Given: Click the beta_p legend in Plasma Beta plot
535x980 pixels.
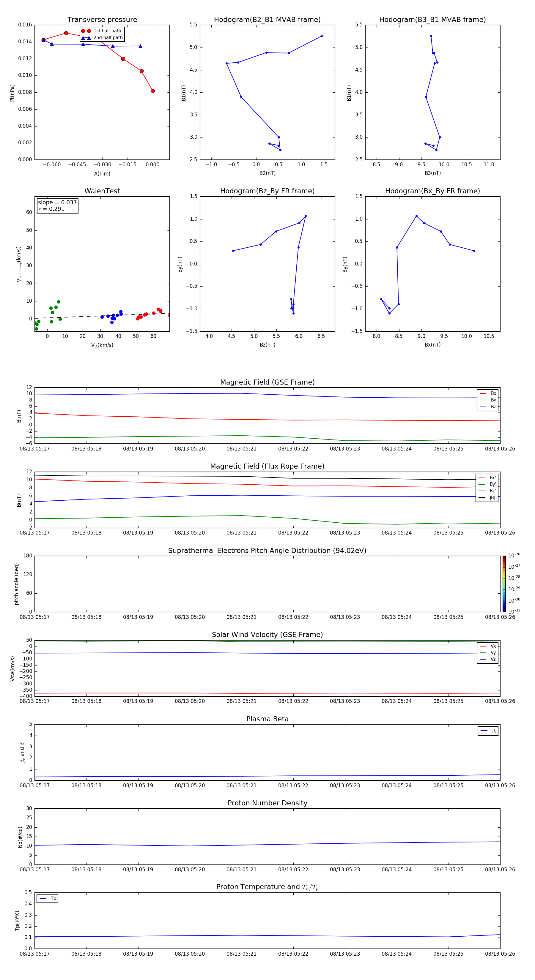Looking at the screenshot, I should tap(488, 731).
